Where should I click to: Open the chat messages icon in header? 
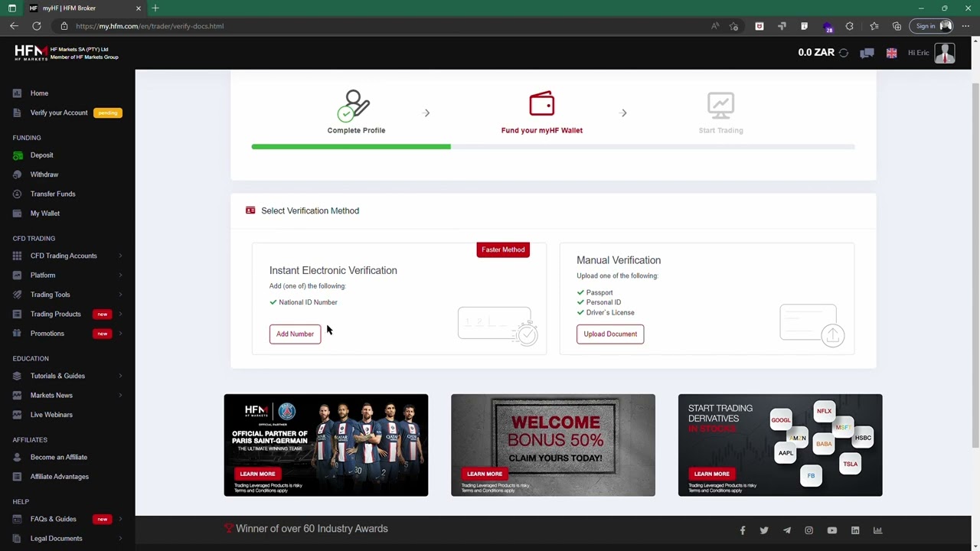[867, 53]
